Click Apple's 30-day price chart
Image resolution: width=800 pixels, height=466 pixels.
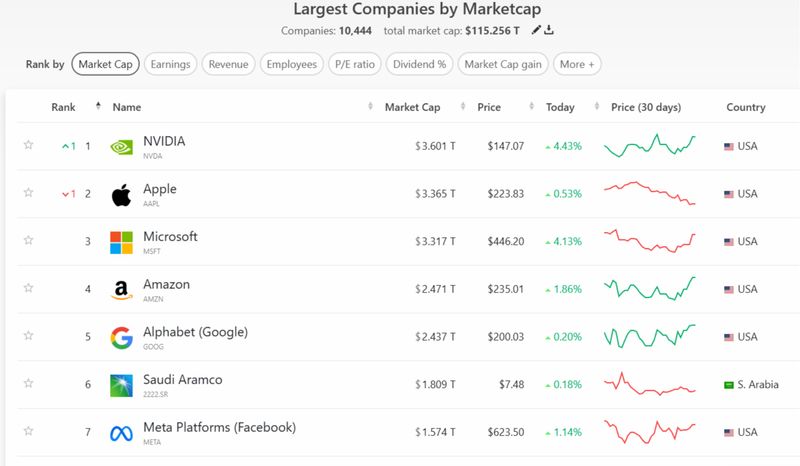tap(650, 194)
